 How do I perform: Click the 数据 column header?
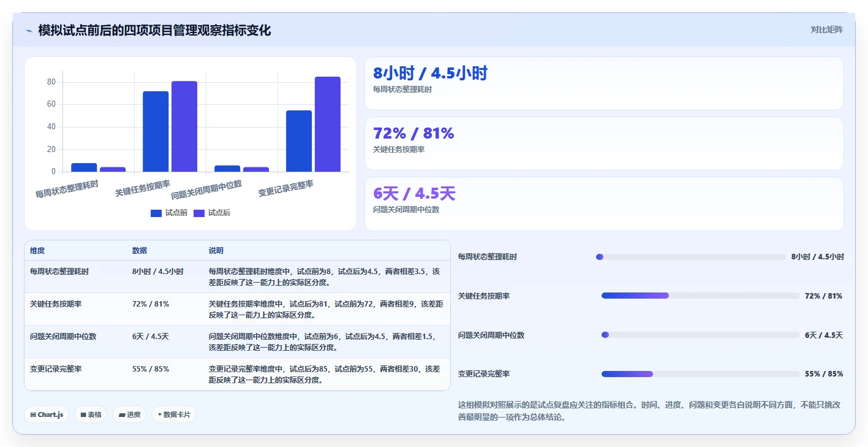[140, 251]
